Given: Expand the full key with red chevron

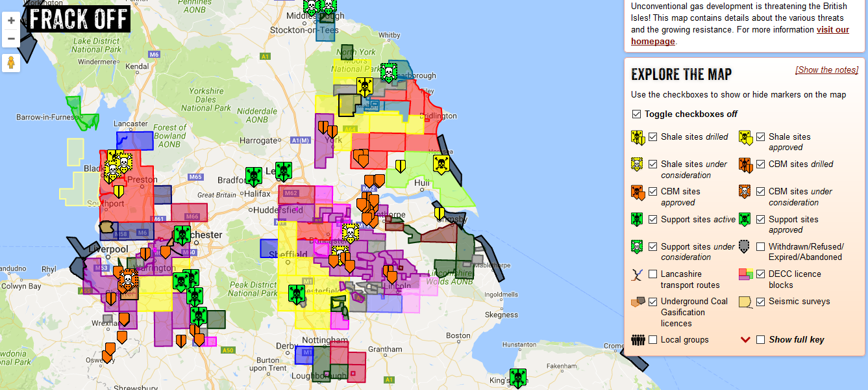Looking at the screenshot, I should coord(745,340).
